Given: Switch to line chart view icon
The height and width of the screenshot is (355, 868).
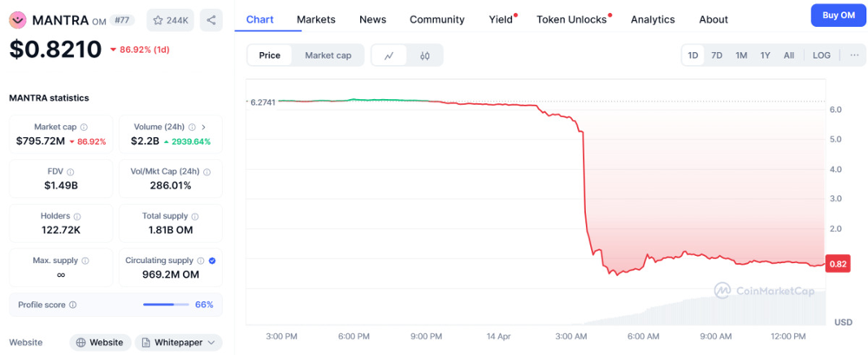Looking at the screenshot, I should 389,56.
